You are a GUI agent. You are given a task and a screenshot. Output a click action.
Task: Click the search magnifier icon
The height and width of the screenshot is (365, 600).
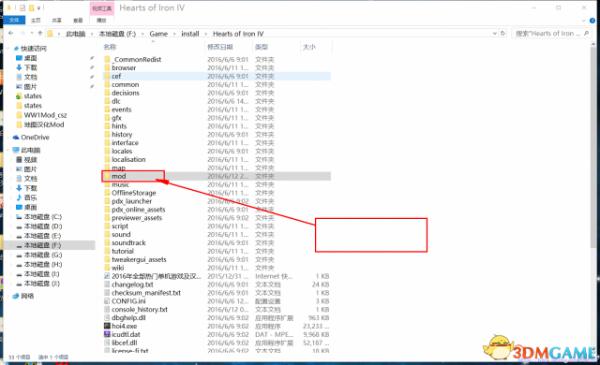click(x=586, y=34)
